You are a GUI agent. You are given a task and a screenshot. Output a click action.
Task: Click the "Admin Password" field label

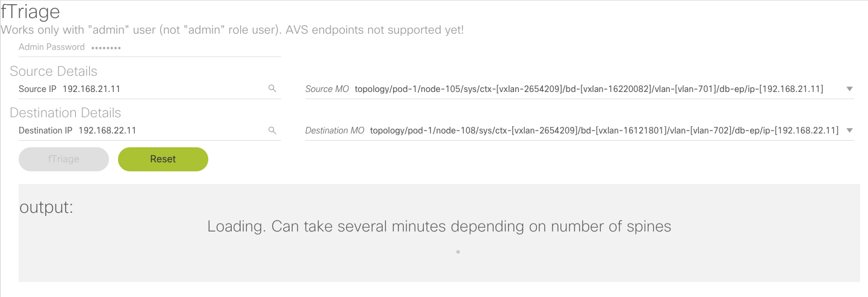click(52, 47)
